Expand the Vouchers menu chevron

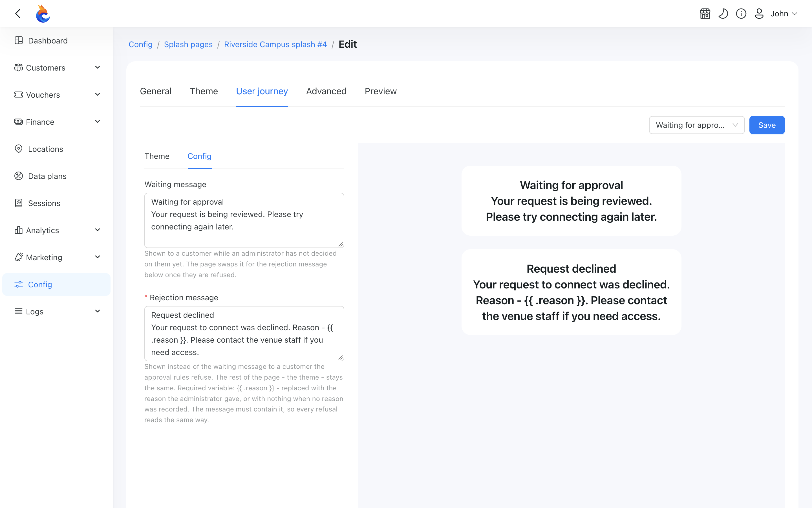click(x=98, y=95)
